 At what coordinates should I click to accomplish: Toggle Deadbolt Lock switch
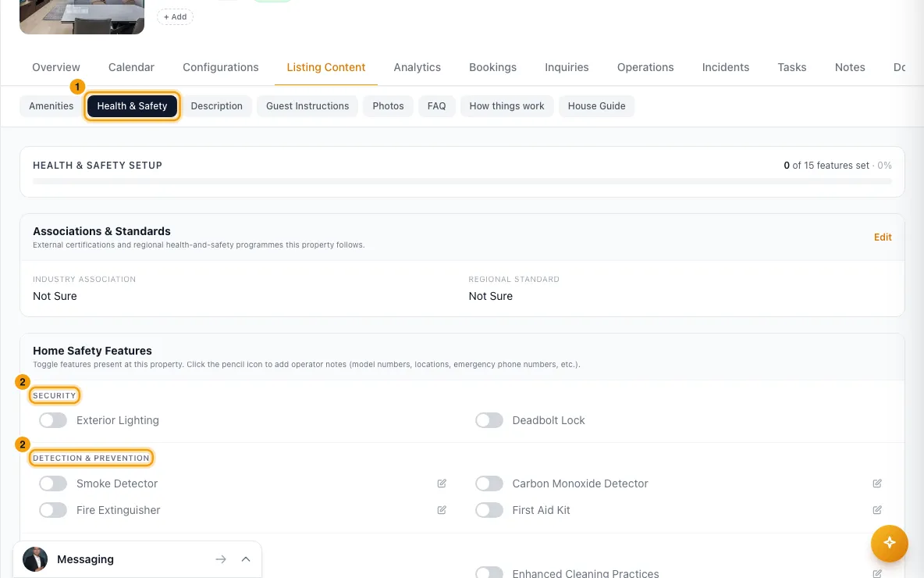(x=489, y=420)
